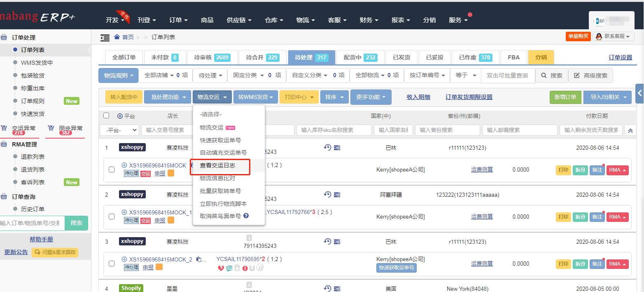Tick the select-all checkbox in table header
The image size is (644, 292).
(x=107, y=116)
